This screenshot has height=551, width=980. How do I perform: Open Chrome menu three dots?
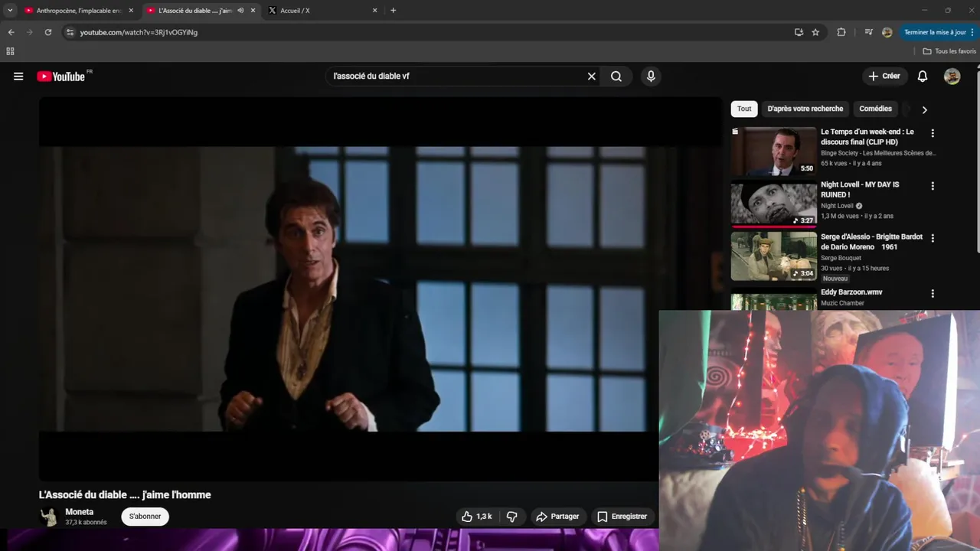[x=972, y=32]
